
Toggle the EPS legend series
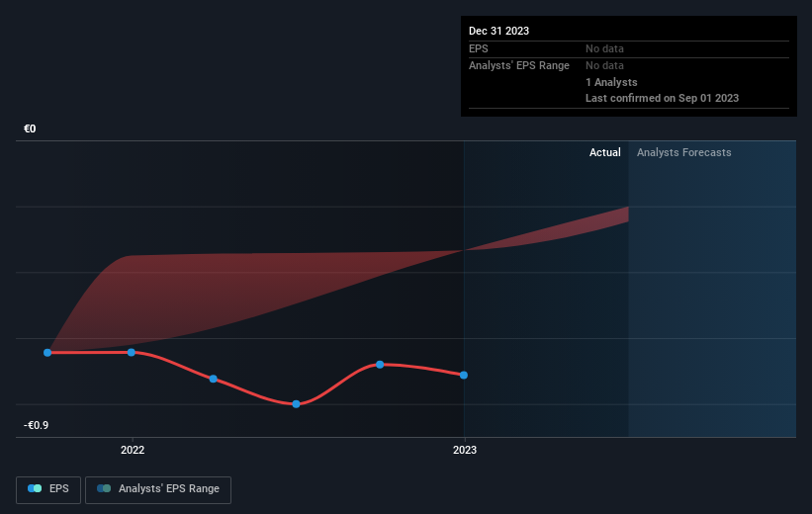coord(48,489)
